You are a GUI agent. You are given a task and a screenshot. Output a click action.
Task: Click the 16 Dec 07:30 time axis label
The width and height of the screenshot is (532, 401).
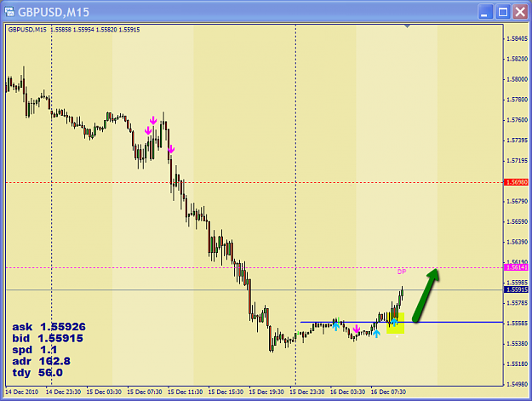(x=388, y=392)
